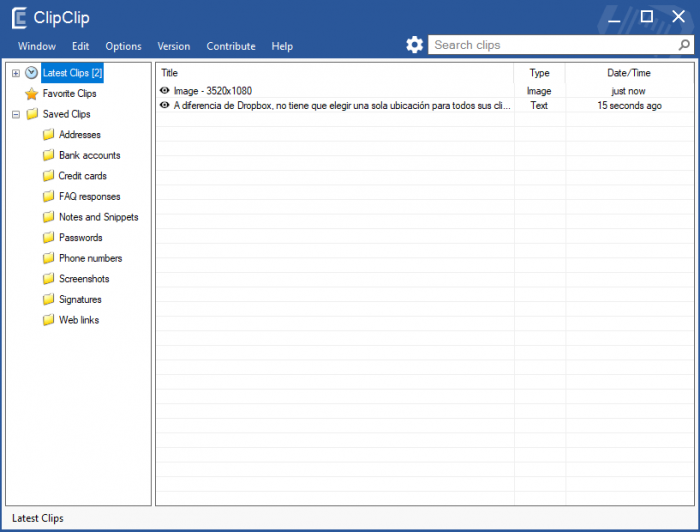Open the Contribute menu
The image size is (700, 532).
(x=231, y=46)
